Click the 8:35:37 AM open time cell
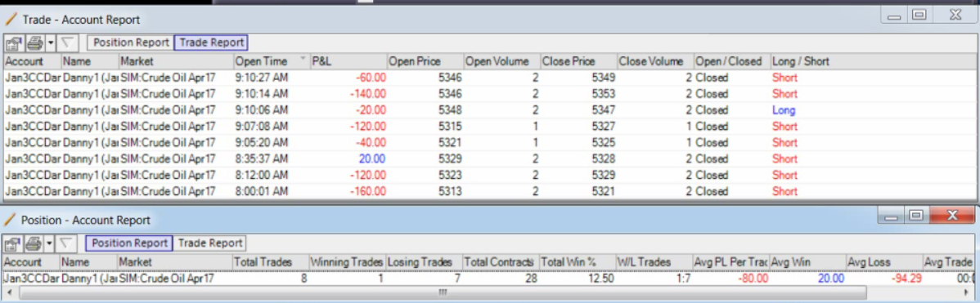The image size is (980, 303). [262, 158]
